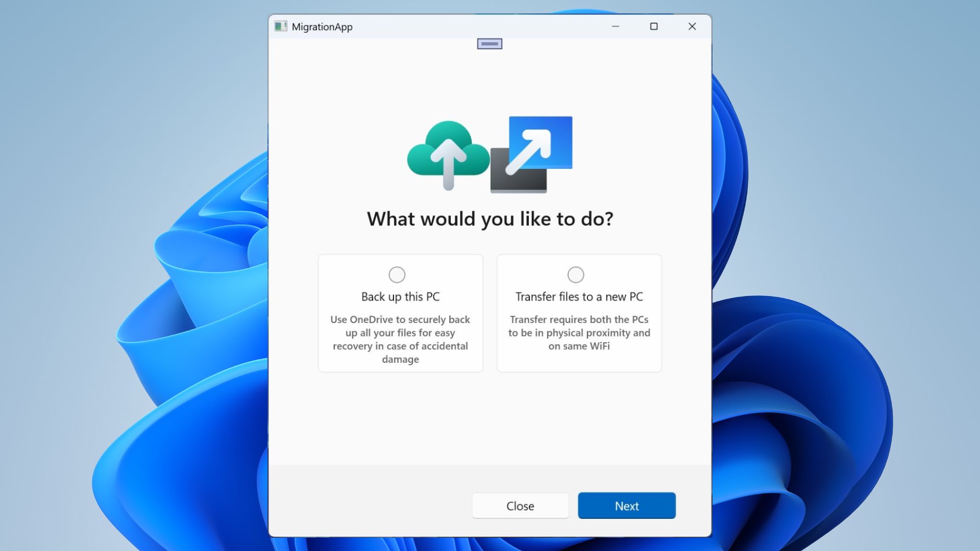This screenshot has height=551, width=980.
Task: Select the Transfer files to a new PC option
Action: [575, 274]
